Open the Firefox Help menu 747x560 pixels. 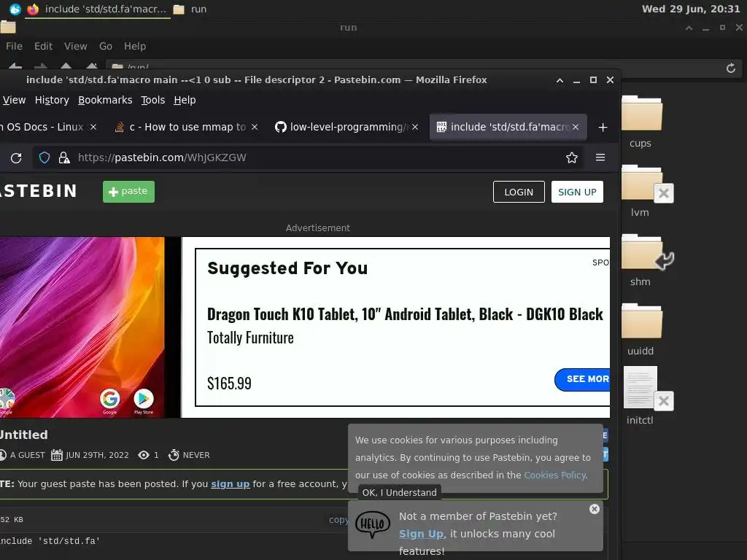coord(185,100)
